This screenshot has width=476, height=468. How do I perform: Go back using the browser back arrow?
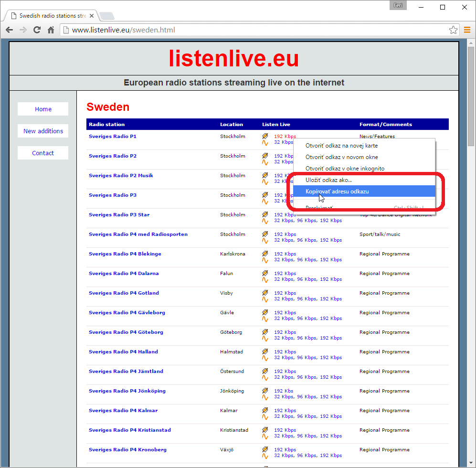tap(10, 30)
